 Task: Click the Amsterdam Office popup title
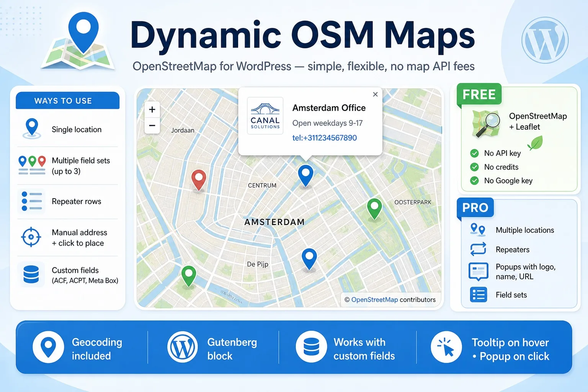(x=329, y=108)
